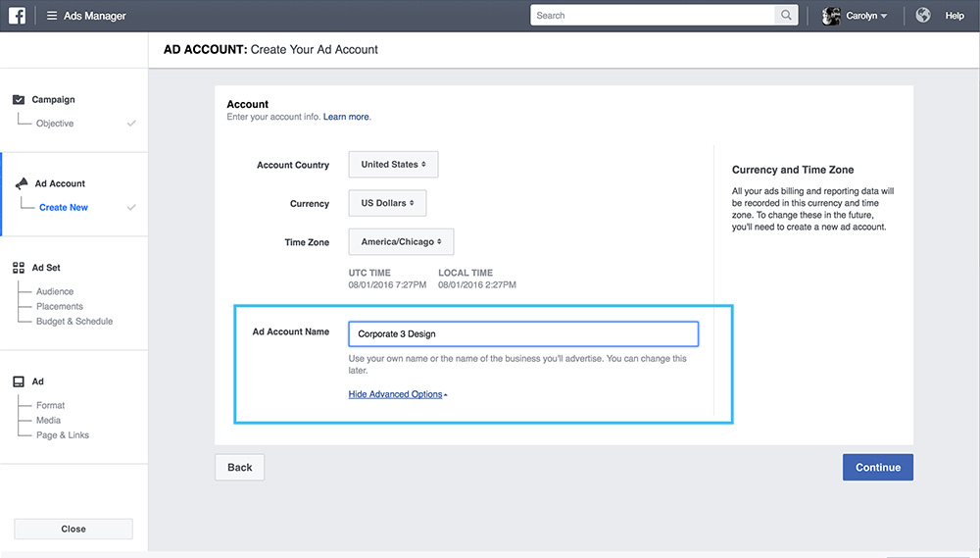This screenshot has height=558, width=980.
Task: Click the Back button
Action: tap(239, 468)
